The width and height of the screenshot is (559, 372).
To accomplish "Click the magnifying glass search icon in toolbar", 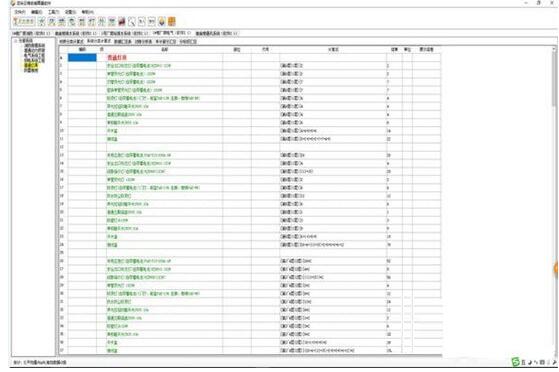I will coord(132,22).
